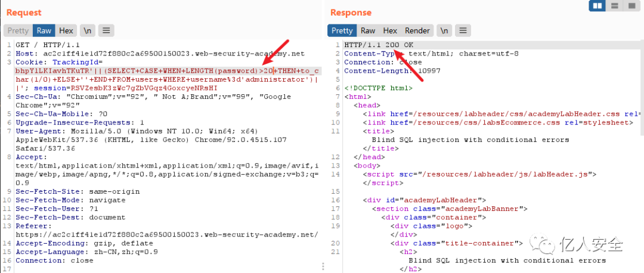Toggle \n non-printable characters in Request
Image resolution: width=644 pixels, height=273 pixels.
(88, 30)
